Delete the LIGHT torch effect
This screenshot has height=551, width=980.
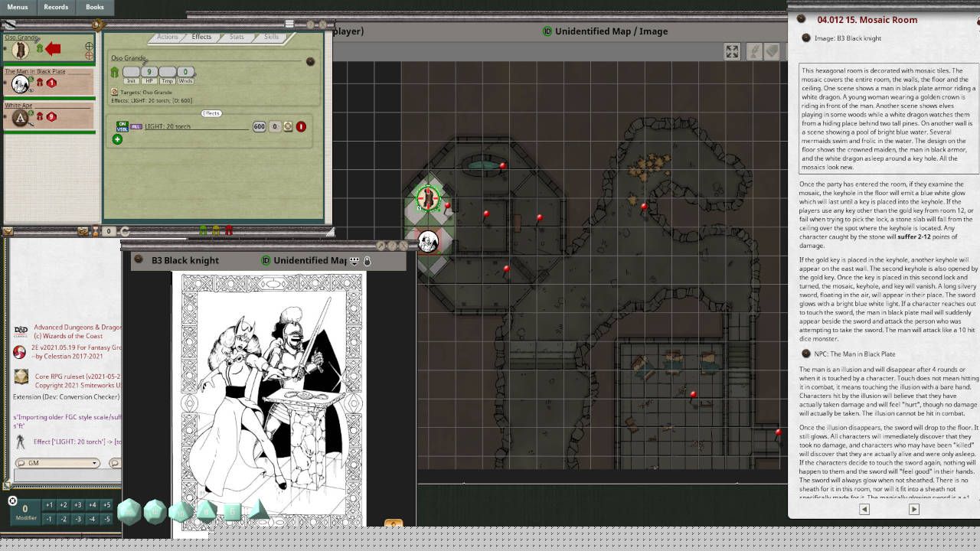[301, 126]
